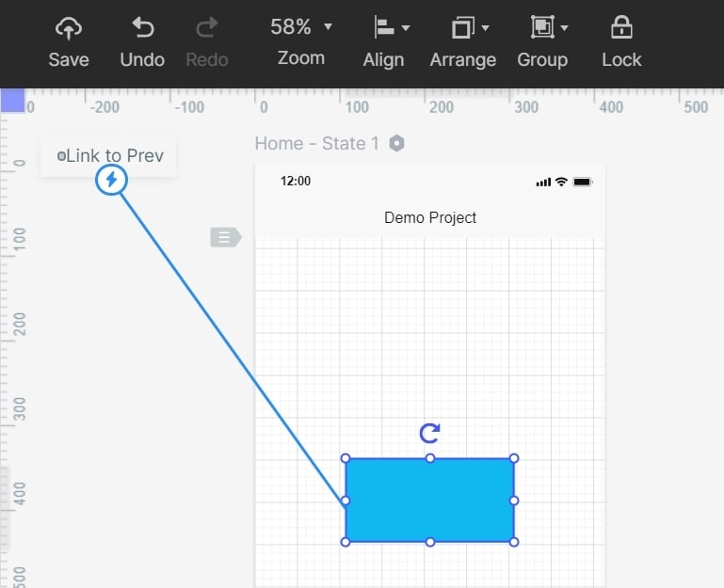Click the rotate handle above the rectangle
The height and width of the screenshot is (588, 724).
[430, 434]
